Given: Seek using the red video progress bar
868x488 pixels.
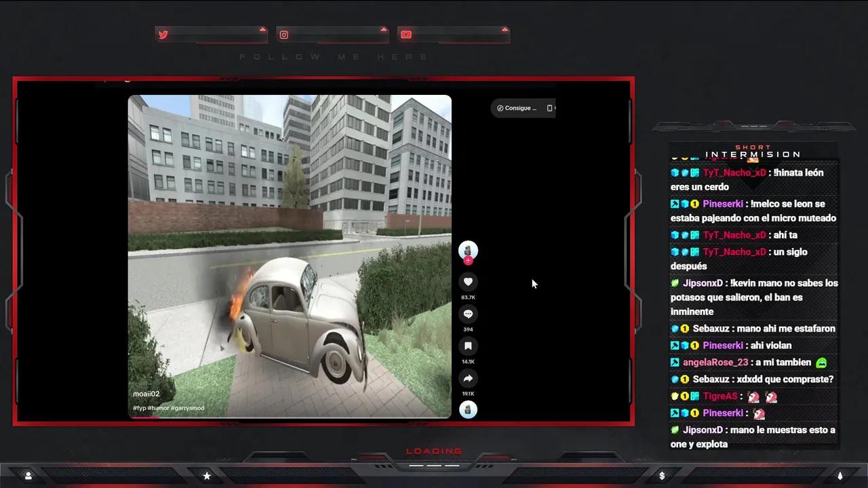Looking at the screenshot, I should 290,417.
